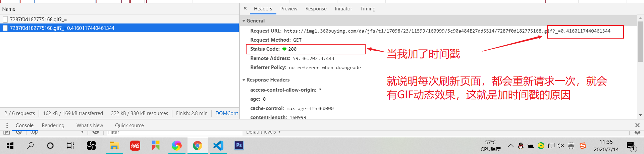Open Photoshop from the taskbar

coord(239,145)
